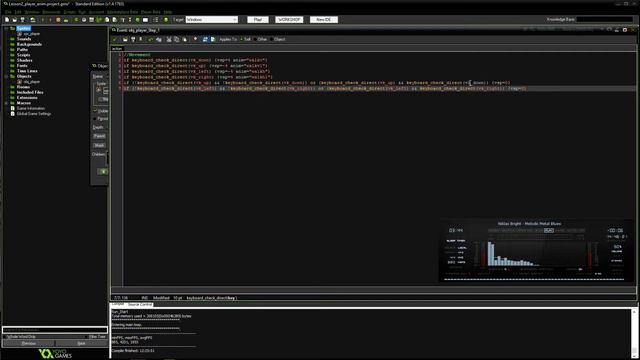Image resolution: width=640 pixels, height=360 pixels.
Task: Create a sound from main toolbar
Action: click(x=84, y=20)
